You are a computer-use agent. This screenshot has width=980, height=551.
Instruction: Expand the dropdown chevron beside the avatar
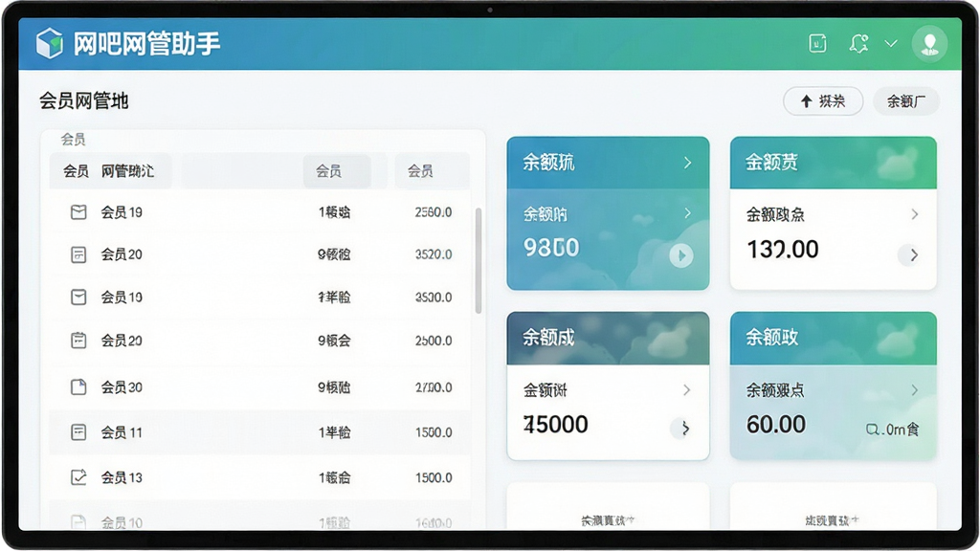(891, 43)
